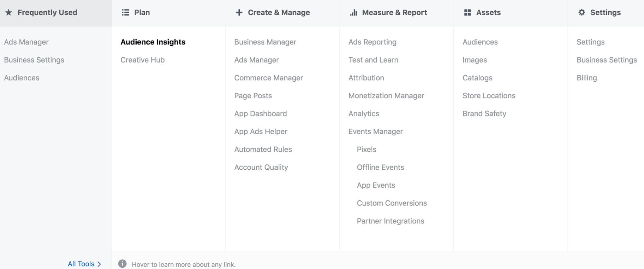Click the info icon in the footer
The image size is (644, 269).
pyautogui.click(x=123, y=264)
